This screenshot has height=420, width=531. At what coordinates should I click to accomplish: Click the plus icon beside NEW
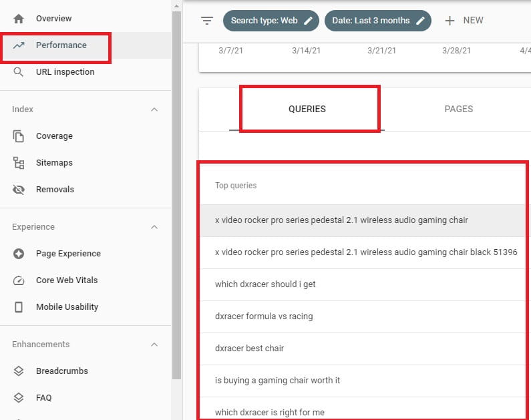point(450,21)
